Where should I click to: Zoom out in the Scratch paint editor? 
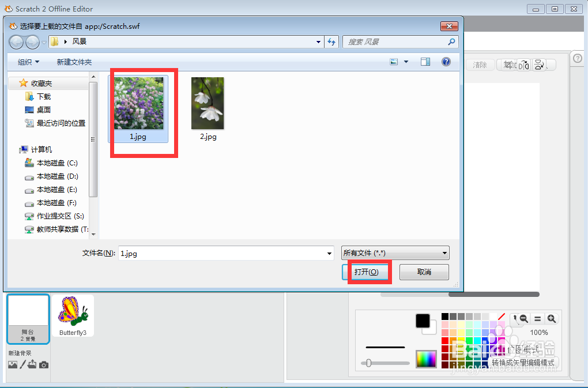click(524, 319)
